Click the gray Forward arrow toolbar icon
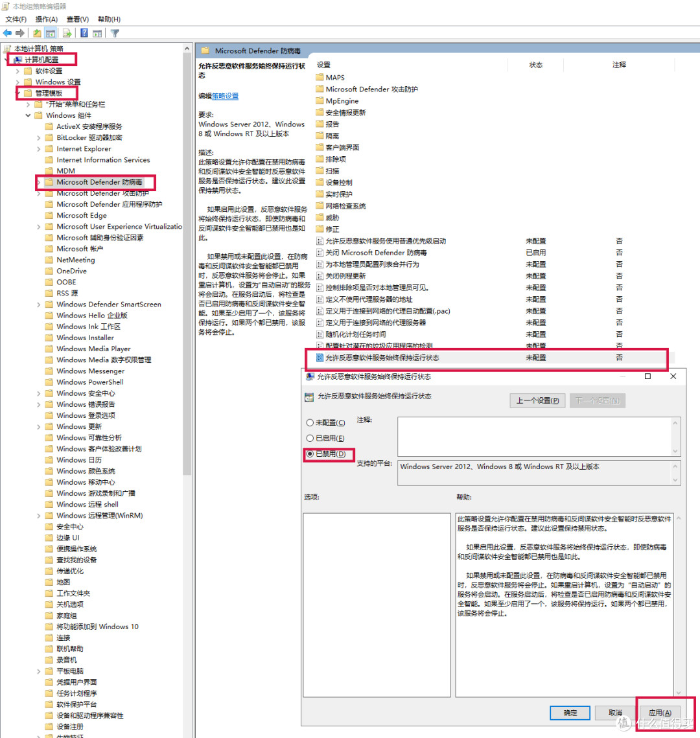This screenshot has height=738, width=700. 20,33
